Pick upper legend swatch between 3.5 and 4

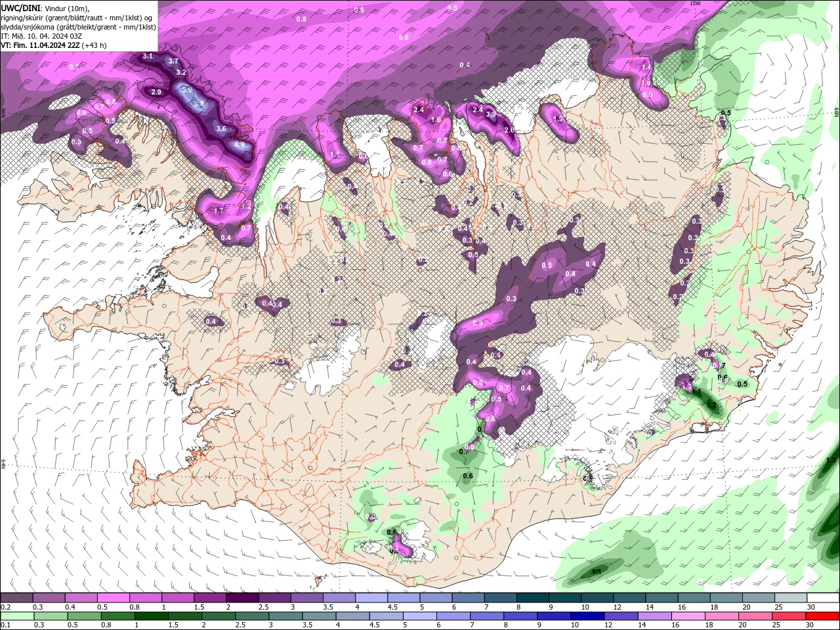[x=339, y=597]
